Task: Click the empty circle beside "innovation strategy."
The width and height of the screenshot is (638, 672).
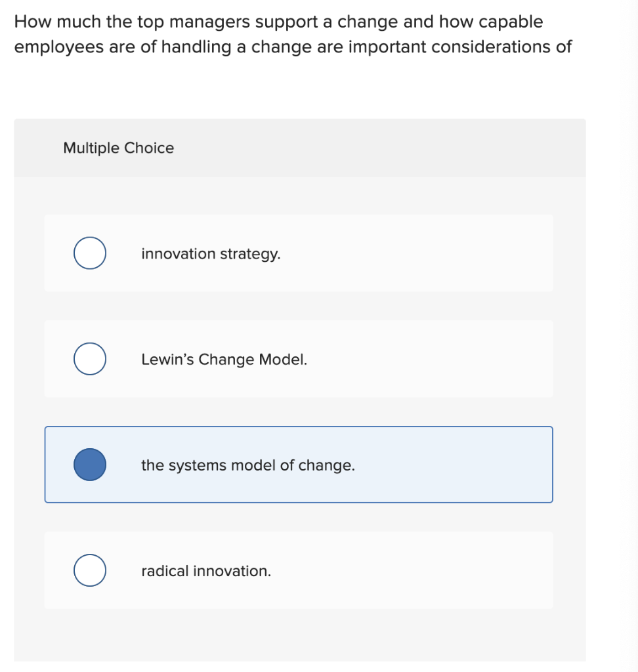Action: coord(89,253)
